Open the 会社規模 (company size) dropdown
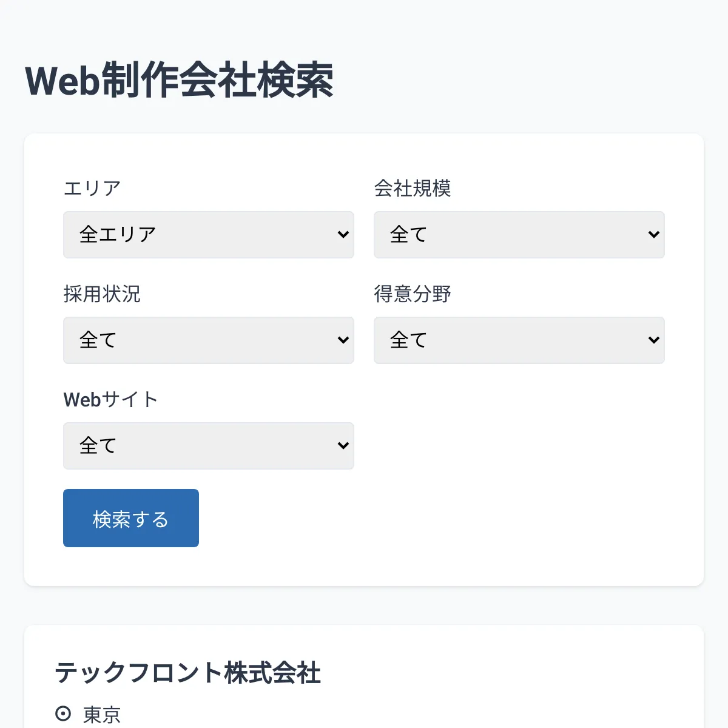 tap(519, 235)
